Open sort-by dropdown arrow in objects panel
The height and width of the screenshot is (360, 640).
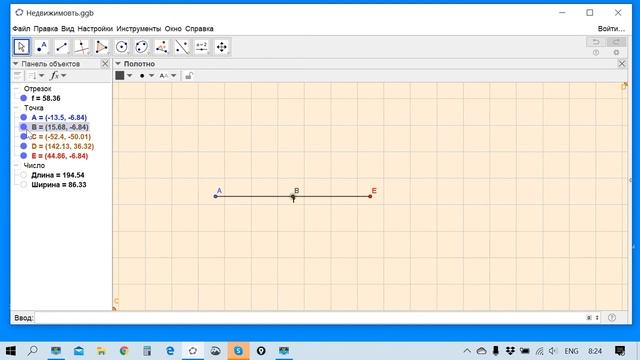coord(42,76)
